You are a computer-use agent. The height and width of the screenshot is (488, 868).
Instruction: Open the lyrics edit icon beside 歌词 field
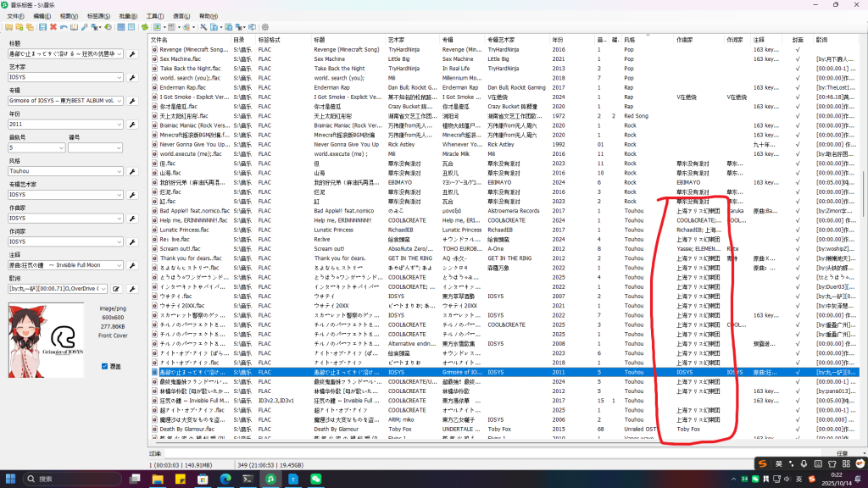[117, 289]
